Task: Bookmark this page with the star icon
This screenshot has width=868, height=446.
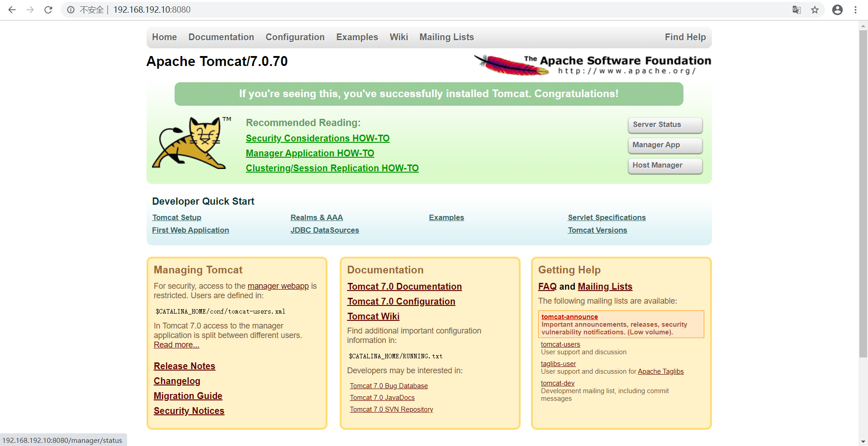Action: click(815, 9)
